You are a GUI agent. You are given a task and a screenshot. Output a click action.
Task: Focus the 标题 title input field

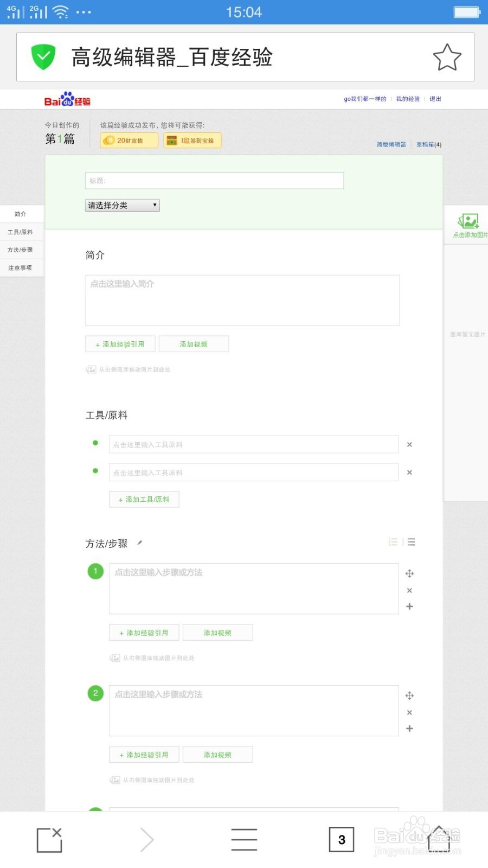point(215,181)
